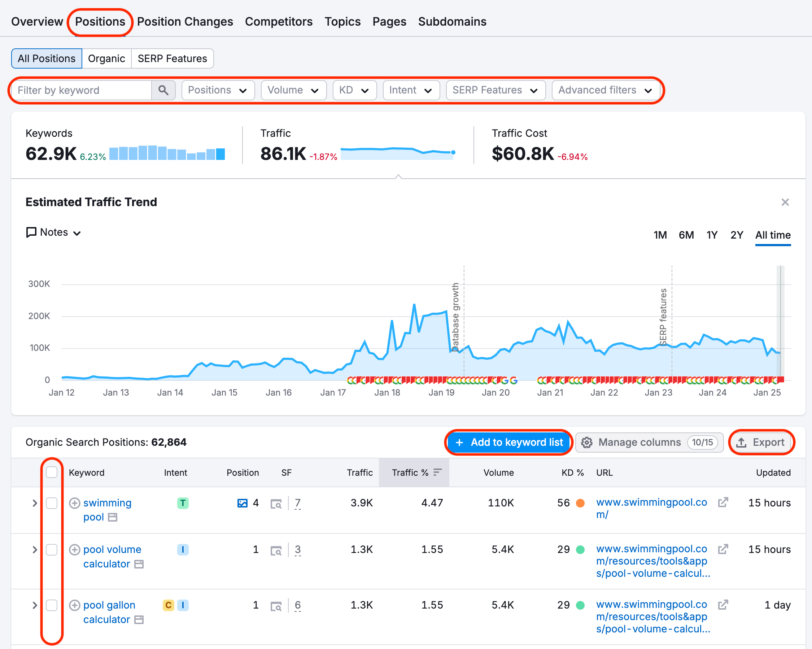Screen dimensions: 812x649
Task: Click the Export upload icon
Action: point(741,442)
